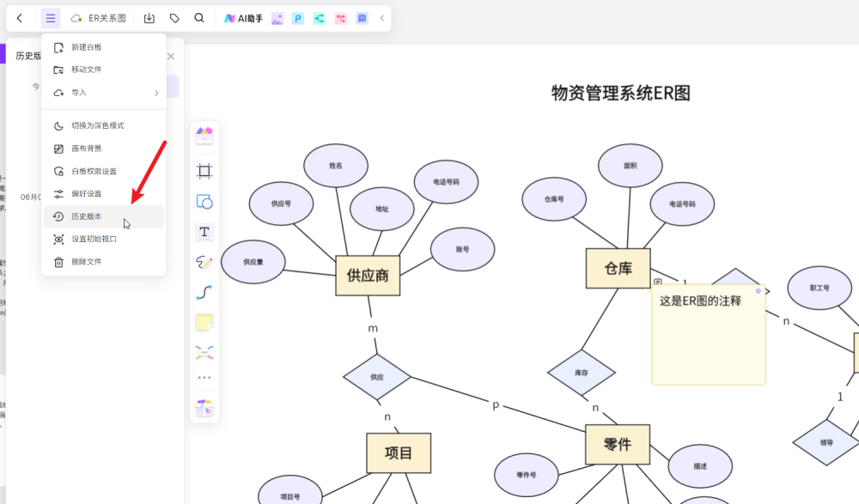Expand the 导入 submenu arrow

pos(156,93)
